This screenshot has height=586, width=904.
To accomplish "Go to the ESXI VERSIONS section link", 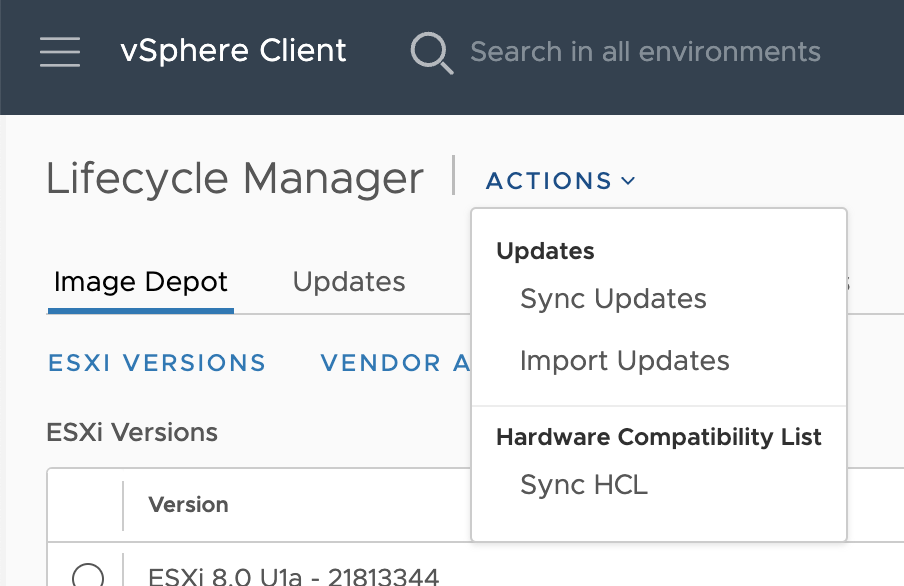I will pos(157,363).
